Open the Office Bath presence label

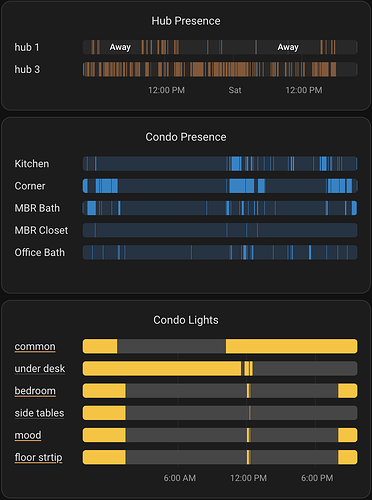pyautogui.click(x=40, y=252)
